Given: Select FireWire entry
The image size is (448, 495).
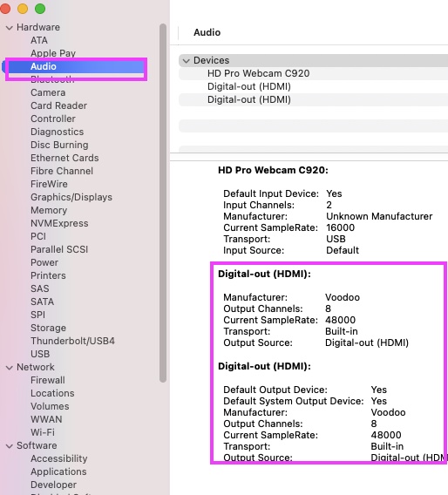Looking at the screenshot, I should pyautogui.click(x=49, y=184).
